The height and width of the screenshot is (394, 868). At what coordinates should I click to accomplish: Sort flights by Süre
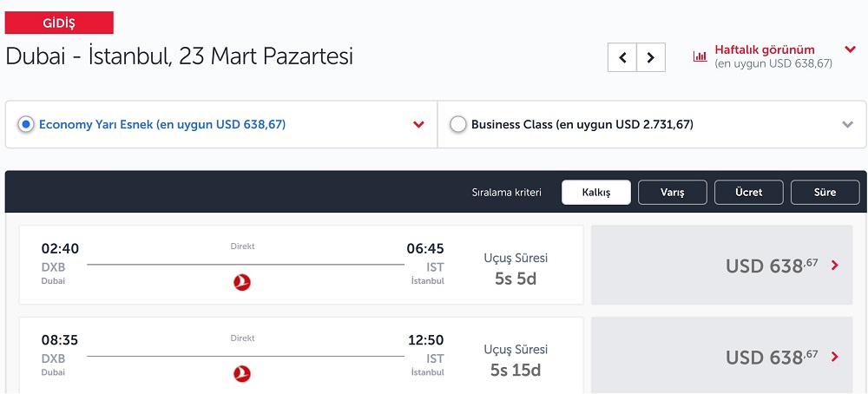point(825,193)
